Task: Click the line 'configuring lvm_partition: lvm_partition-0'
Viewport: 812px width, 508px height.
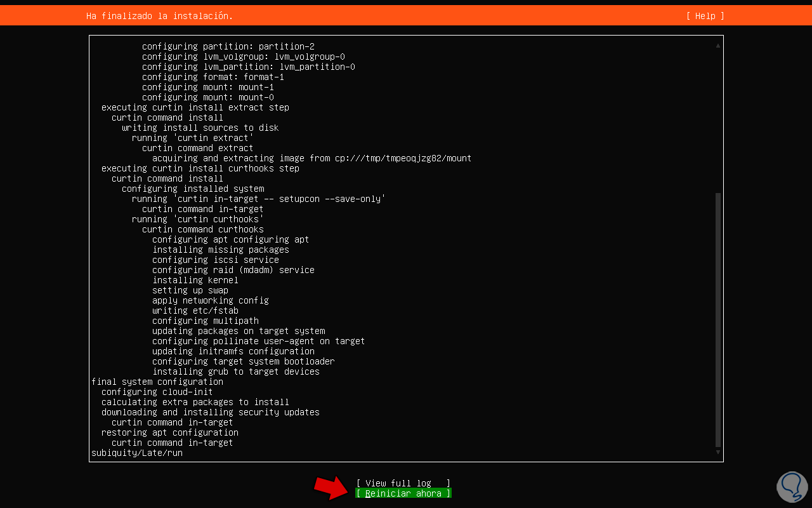Action: coord(249,67)
